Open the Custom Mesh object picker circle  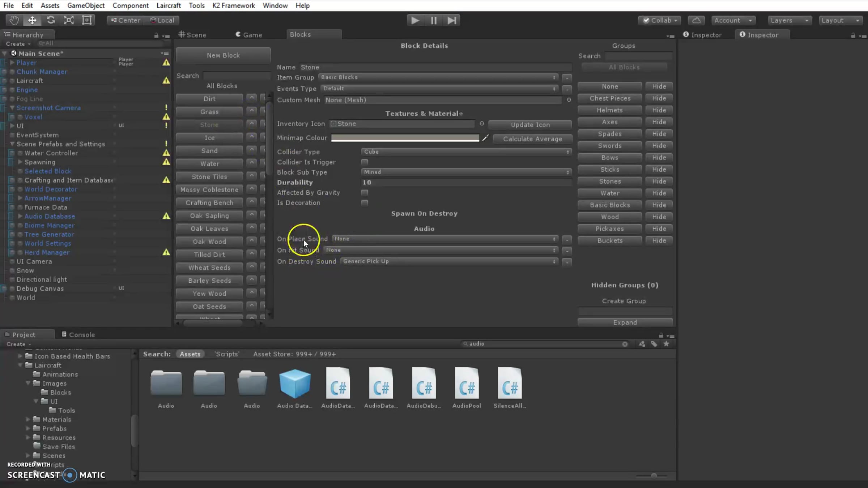569,100
